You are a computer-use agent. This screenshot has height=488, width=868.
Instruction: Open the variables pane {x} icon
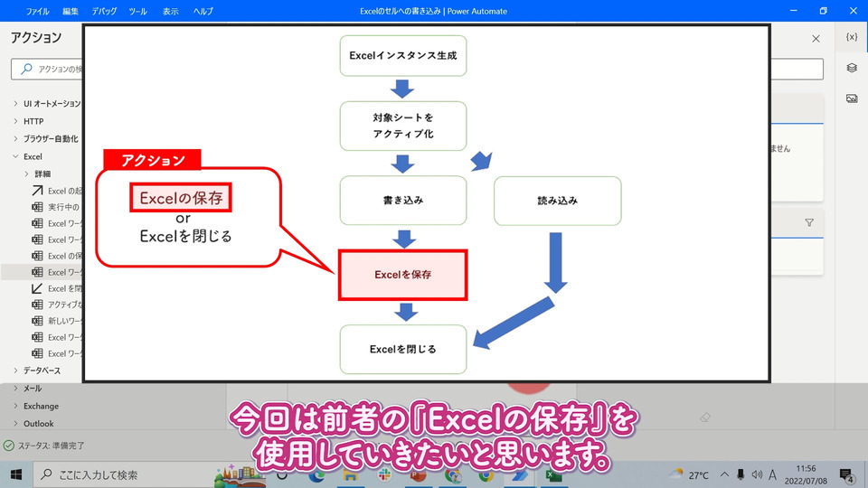tap(852, 37)
